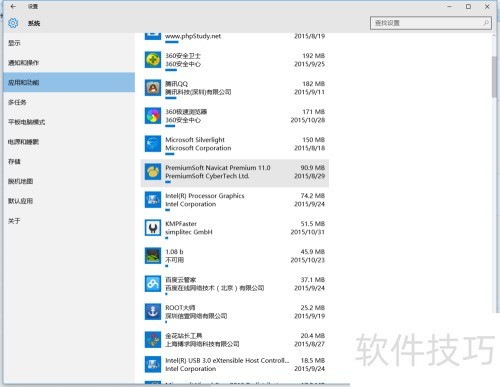Select the Intel Processor Graphics icon

[153, 200]
